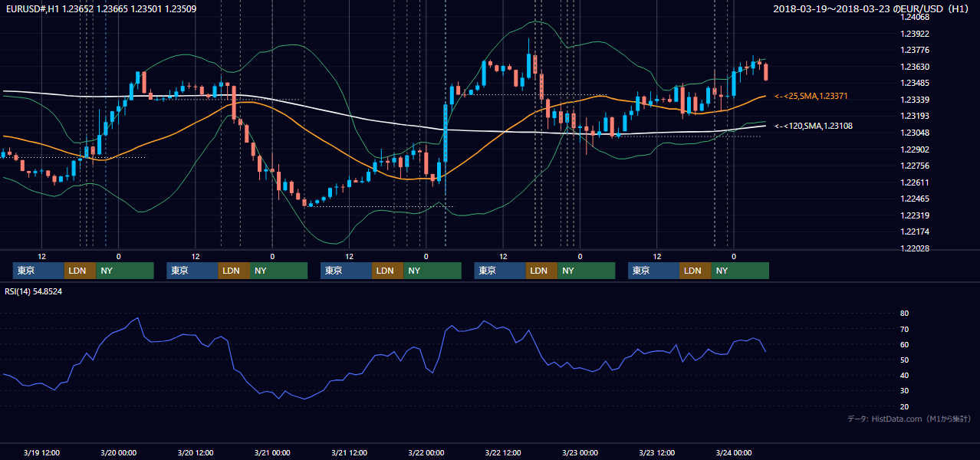Click price axis label 1.23630

coord(916,67)
